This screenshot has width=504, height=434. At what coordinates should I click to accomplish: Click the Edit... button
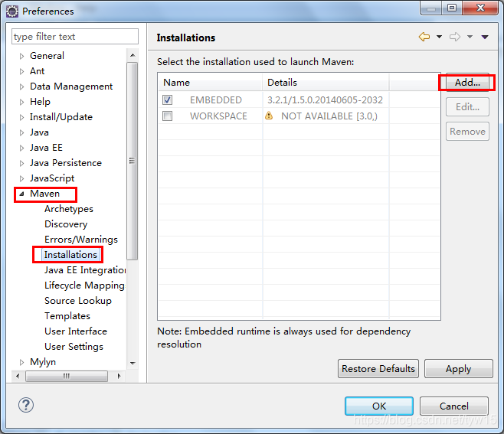467,107
